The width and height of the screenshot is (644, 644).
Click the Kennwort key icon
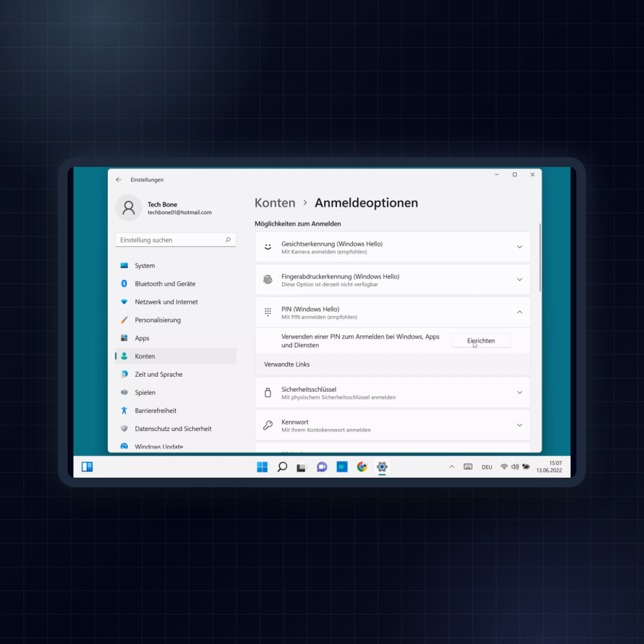click(268, 425)
